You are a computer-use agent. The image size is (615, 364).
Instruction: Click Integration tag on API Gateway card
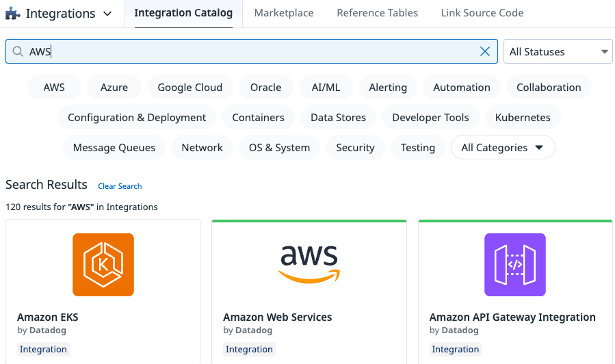pos(456,349)
